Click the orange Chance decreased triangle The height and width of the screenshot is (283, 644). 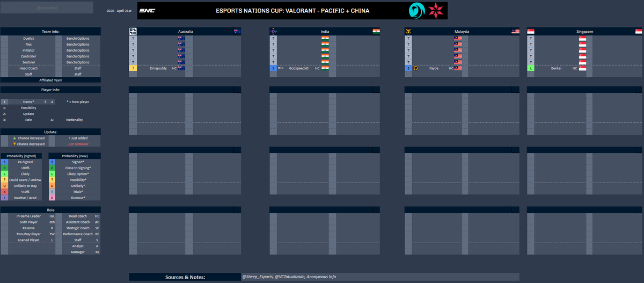tap(15, 144)
